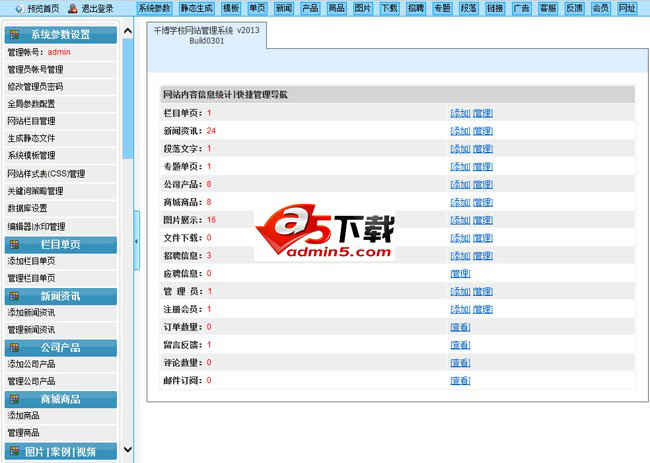The width and height of the screenshot is (650, 463).
Task: Click [查看] link in 邮件订阅 row
Action: point(460,381)
